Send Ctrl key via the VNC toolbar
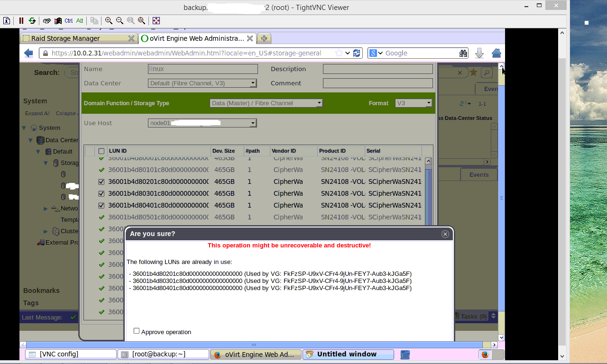607x364 pixels. [x=69, y=21]
